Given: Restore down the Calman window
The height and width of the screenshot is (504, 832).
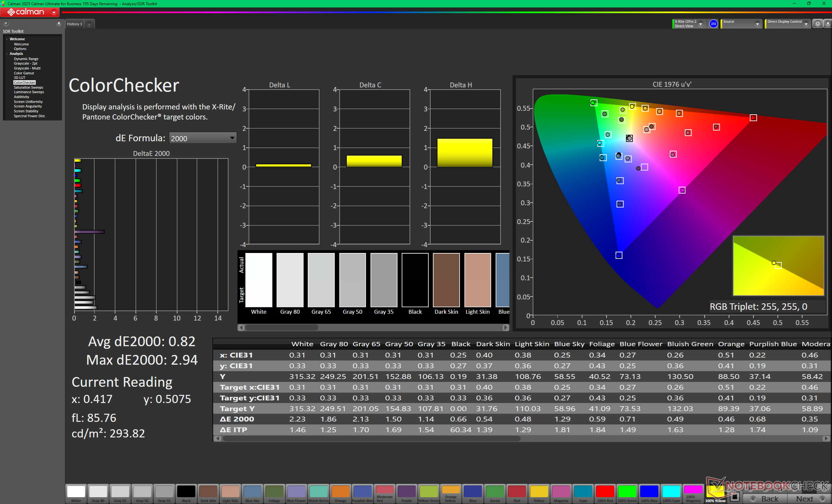Looking at the screenshot, I should 809,3.
